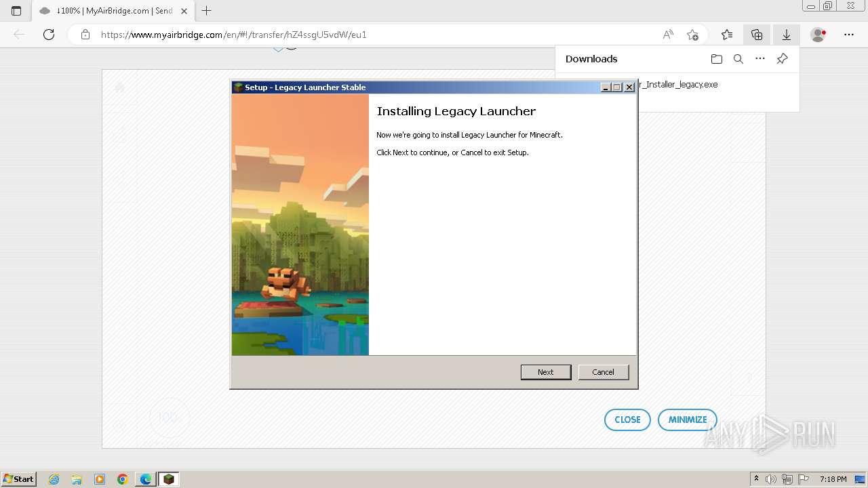
Task: Open volume control in system tray
Action: (x=771, y=479)
